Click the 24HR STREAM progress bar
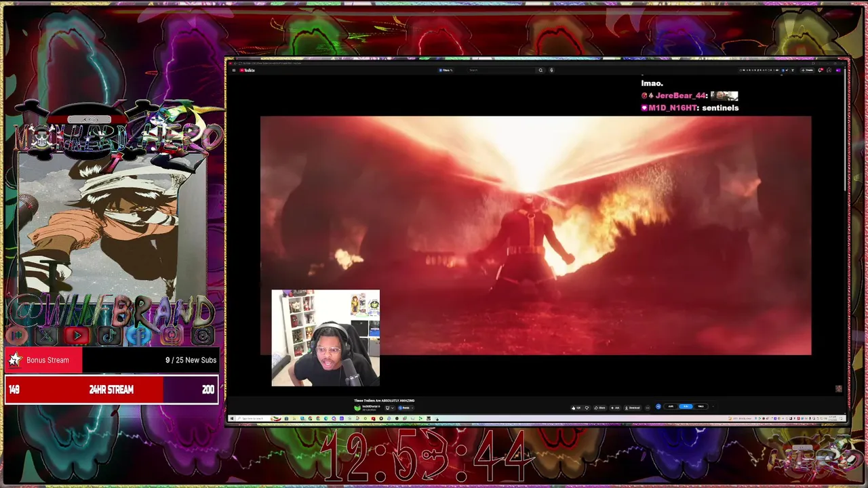Image resolution: width=868 pixels, height=488 pixels. point(111,390)
